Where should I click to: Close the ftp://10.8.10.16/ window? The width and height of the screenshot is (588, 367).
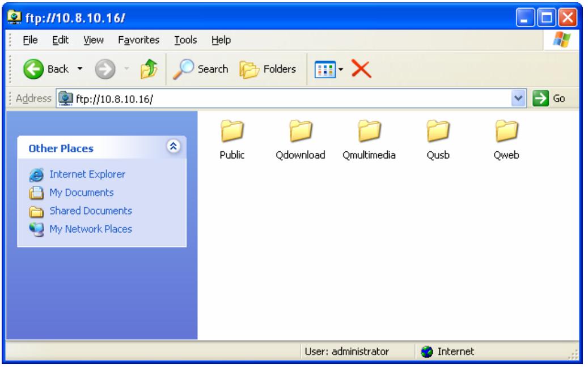click(568, 18)
